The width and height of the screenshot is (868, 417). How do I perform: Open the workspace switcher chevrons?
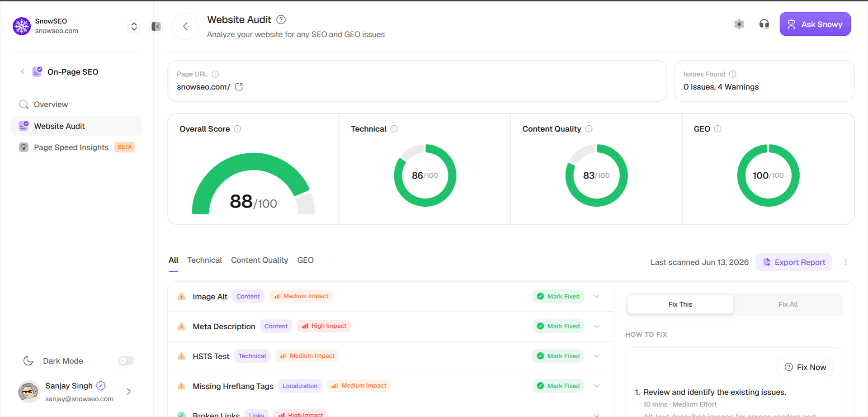pos(134,26)
